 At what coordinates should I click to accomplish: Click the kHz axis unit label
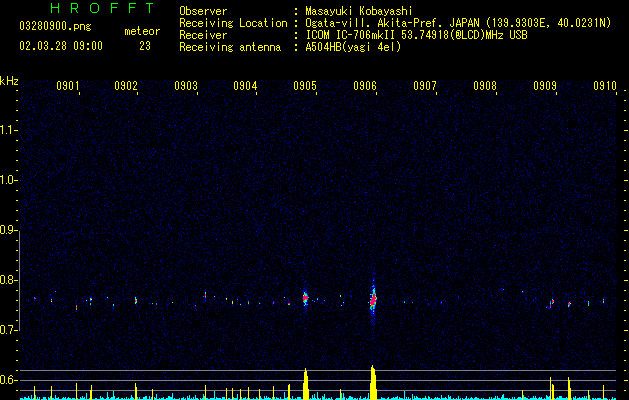(x=9, y=81)
